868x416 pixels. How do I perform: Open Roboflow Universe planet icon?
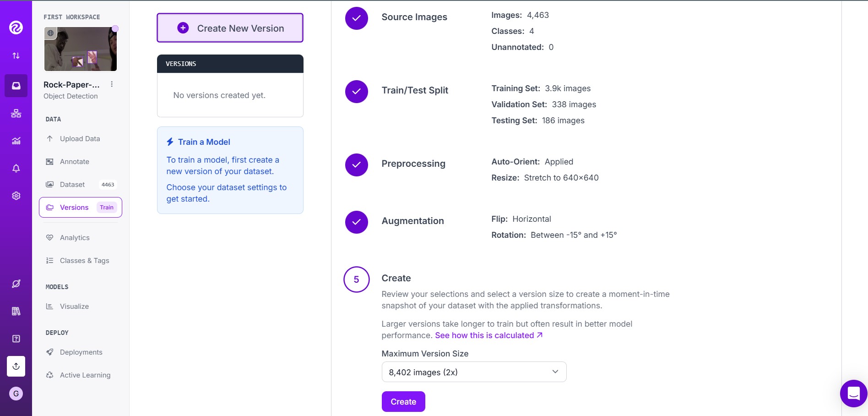click(x=16, y=284)
